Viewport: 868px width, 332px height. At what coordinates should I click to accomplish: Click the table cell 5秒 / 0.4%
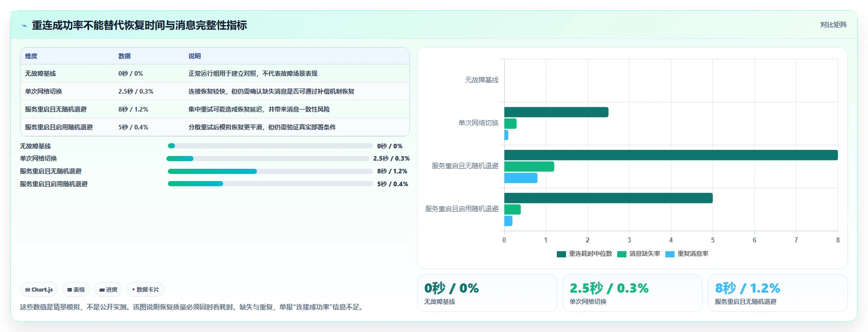click(133, 127)
